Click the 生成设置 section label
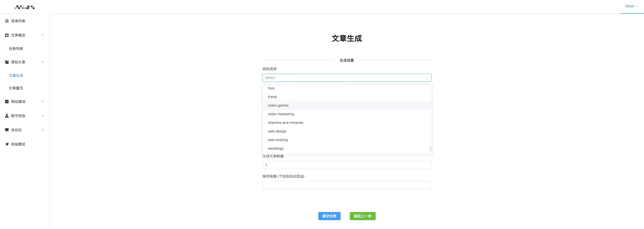Screen dimensions: 644x229 point(347,60)
